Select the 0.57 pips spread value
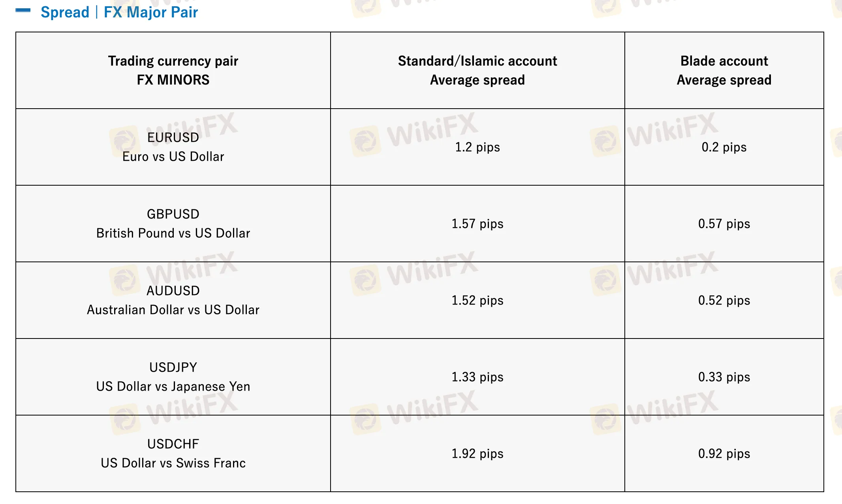 point(724,224)
